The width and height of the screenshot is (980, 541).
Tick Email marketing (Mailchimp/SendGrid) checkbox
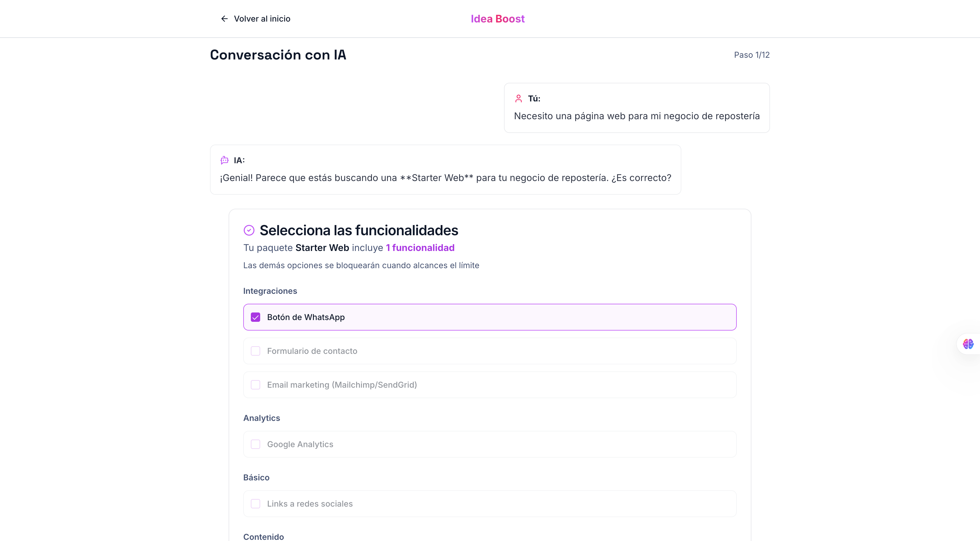pyautogui.click(x=255, y=385)
